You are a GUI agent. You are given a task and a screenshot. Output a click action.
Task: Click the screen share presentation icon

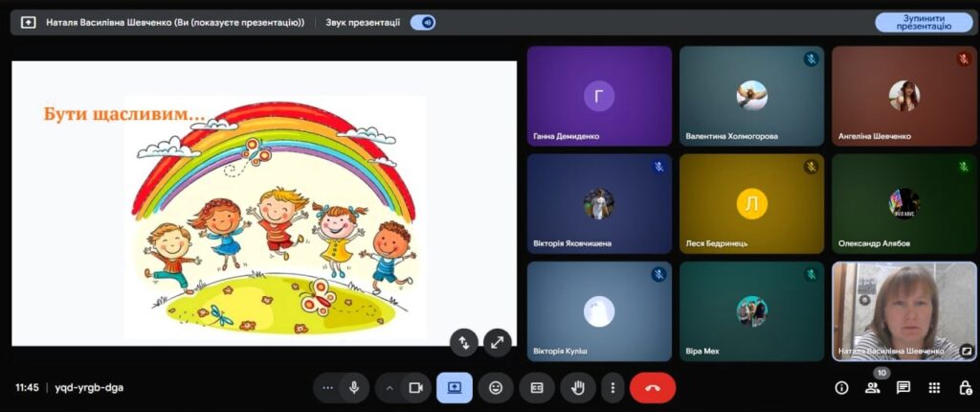point(455,387)
